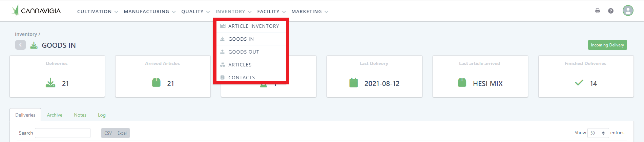
Task: Expand the Manufacturing menu
Action: 149,12
